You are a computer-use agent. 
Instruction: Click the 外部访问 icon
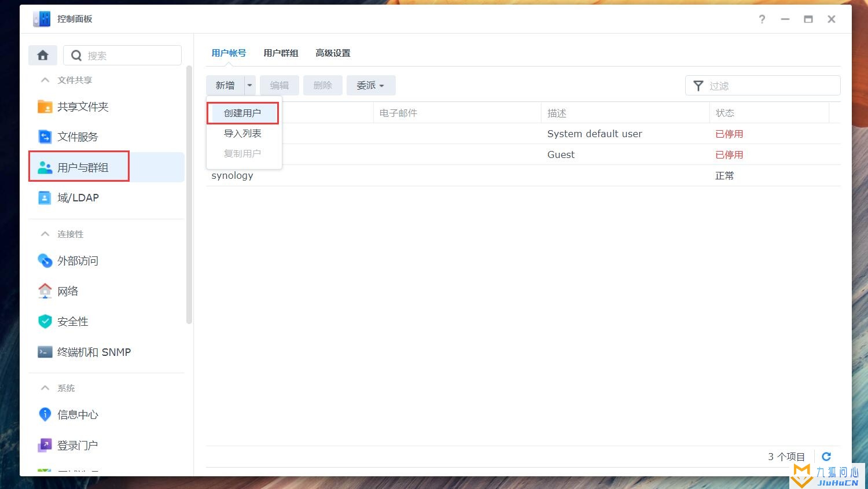pos(45,260)
